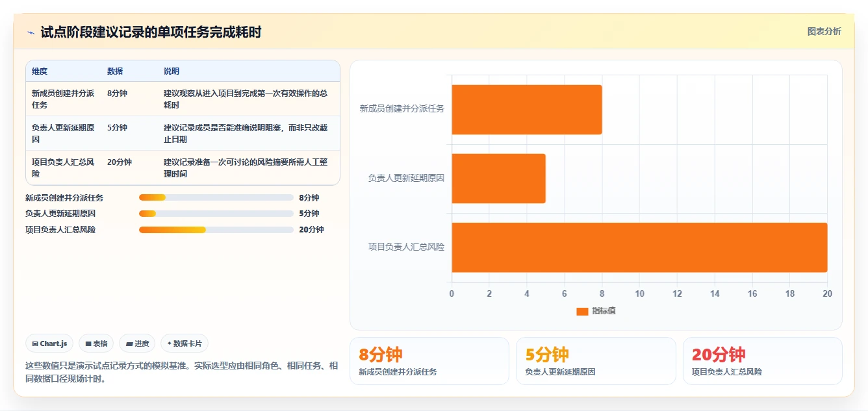
Task: Click the 图表分析 label in header
Action: pyautogui.click(x=824, y=31)
